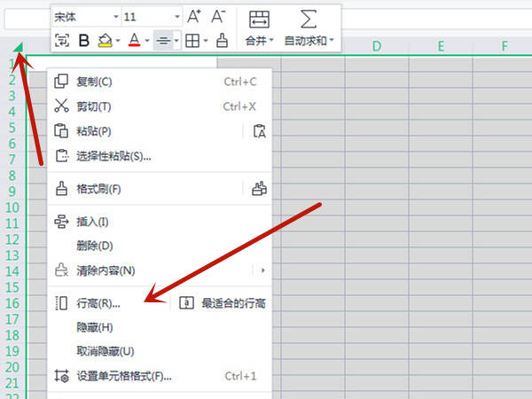The image size is (532, 399).
Task: Click the center alignment icon
Action: [x=163, y=41]
